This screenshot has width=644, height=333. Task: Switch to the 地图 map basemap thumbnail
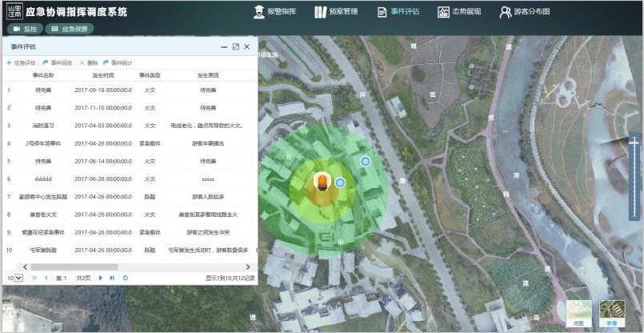[x=578, y=314]
